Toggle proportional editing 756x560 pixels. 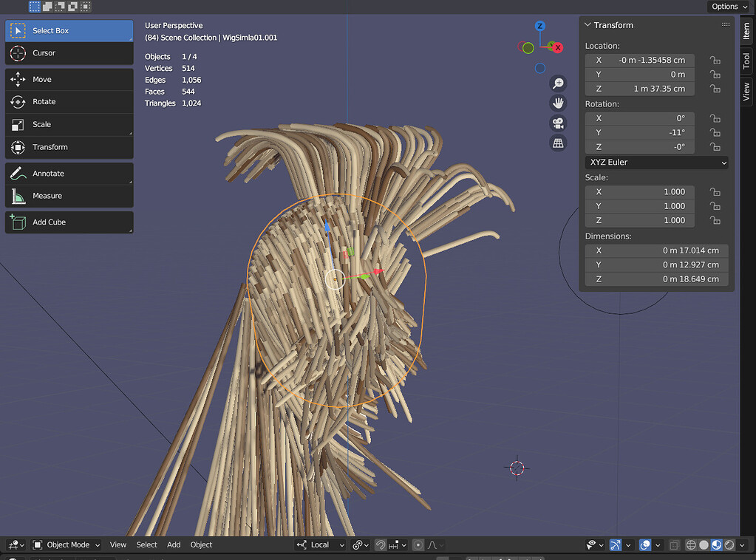[418, 544]
